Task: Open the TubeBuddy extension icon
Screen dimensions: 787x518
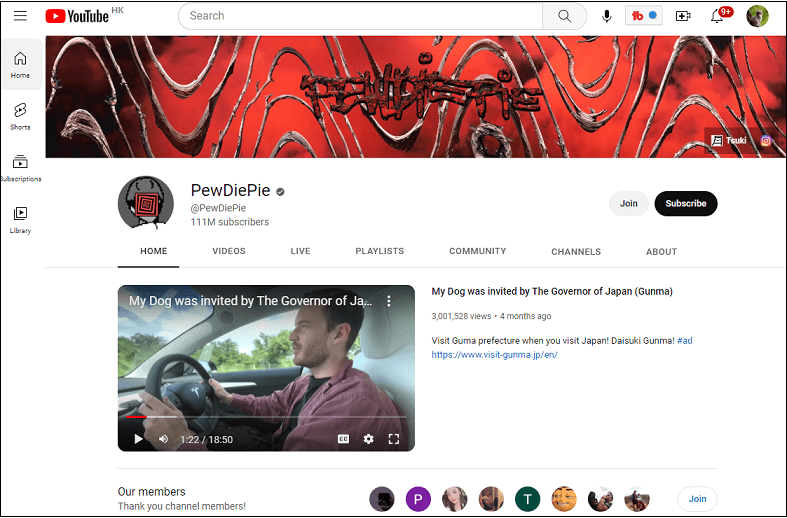Action: 643,16
